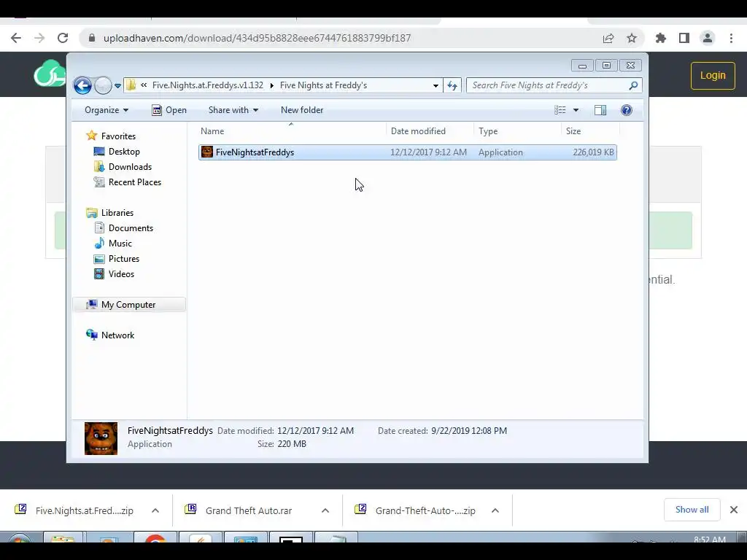Viewport: 747px width, 560px height.
Task: Click Five Nights at Freddy's breadcrumb segment
Action: [323, 85]
